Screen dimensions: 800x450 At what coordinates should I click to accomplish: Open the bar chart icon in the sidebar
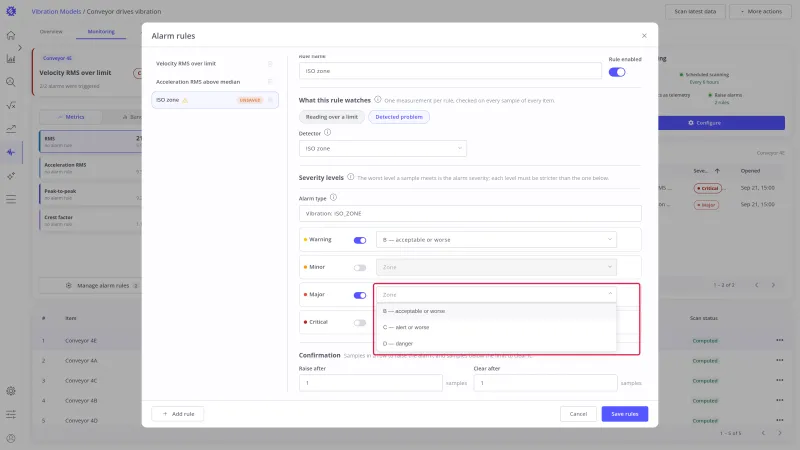[11, 59]
